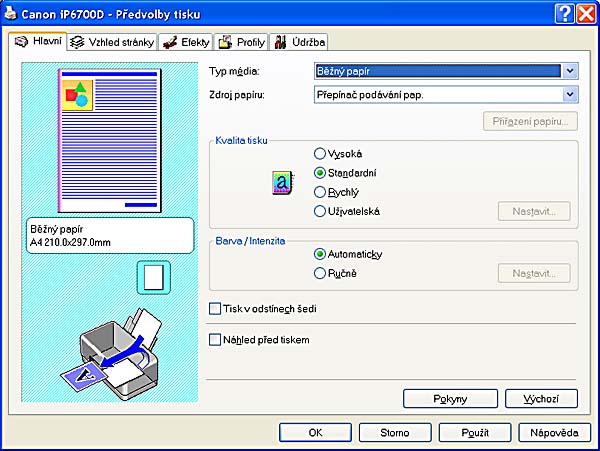The width and height of the screenshot is (600, 451).
Task: Click the paper orientation icon
Action: click(154, 277)
